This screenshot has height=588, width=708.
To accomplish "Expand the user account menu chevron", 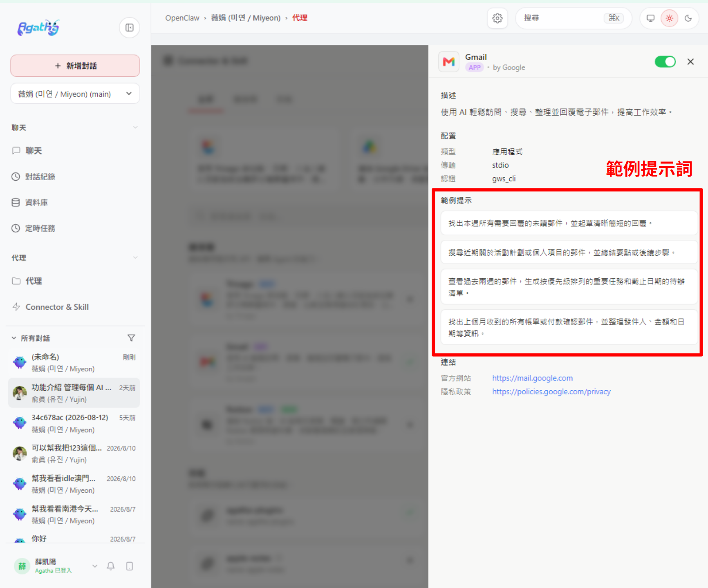I will click(x=95, y=566).
